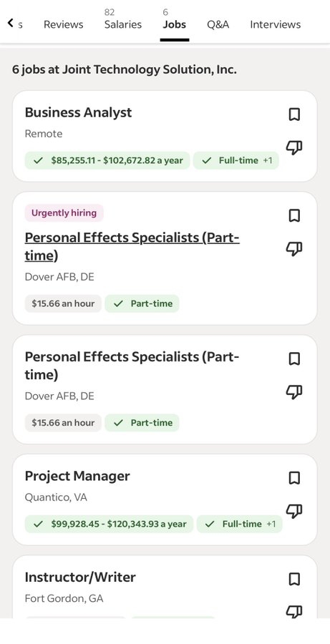Click the $85,255.11 - $102,672.82 salary tag
The height and width of the screenshot is (644, 330).
click(107, 160)
